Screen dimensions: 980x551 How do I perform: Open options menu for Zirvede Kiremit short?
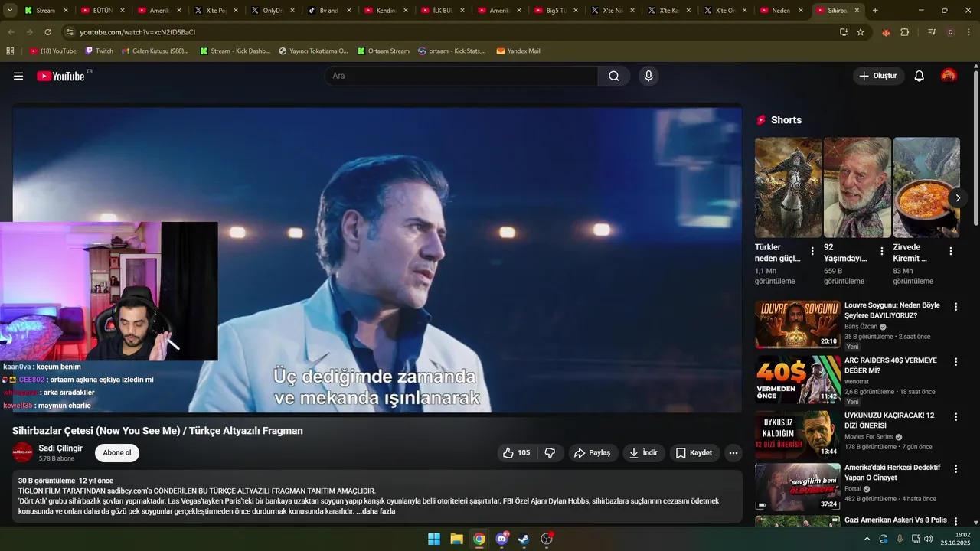(951, 251)
